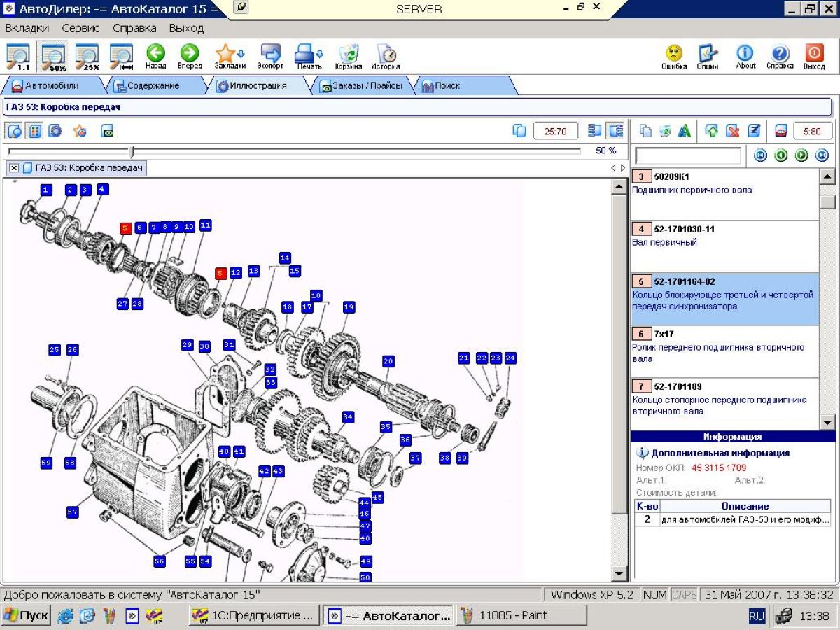This screenshot has height=630, width=840.
Task: Select part row 52-1701189
Action: point(724,404)
